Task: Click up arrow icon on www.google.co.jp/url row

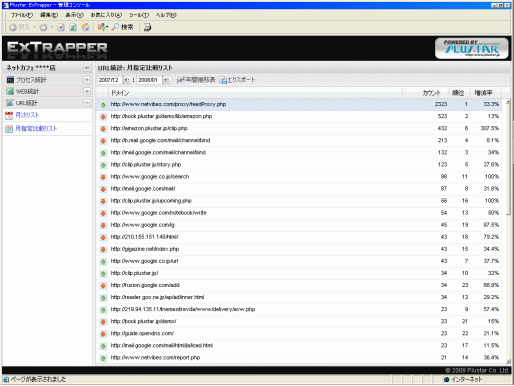Action: (x=103, y=262)
